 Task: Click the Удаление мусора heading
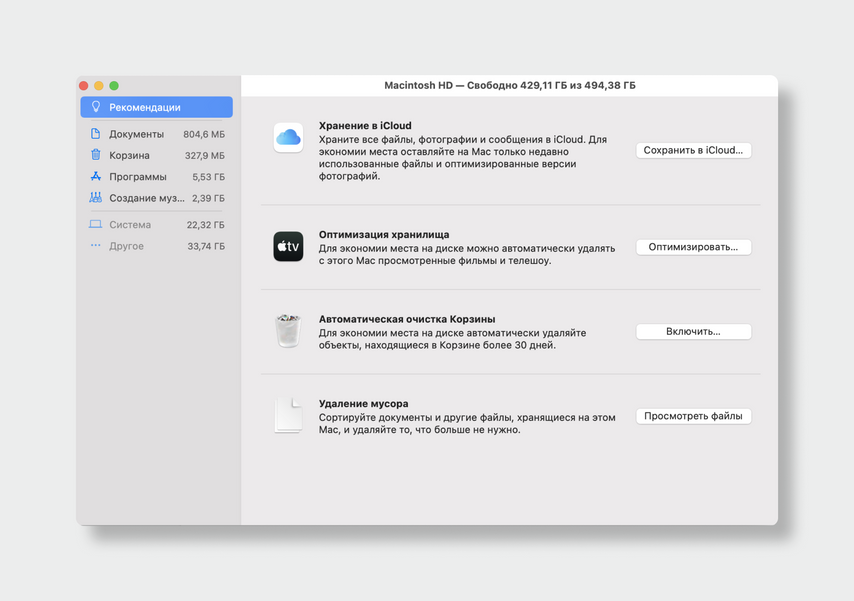(363, 404)
